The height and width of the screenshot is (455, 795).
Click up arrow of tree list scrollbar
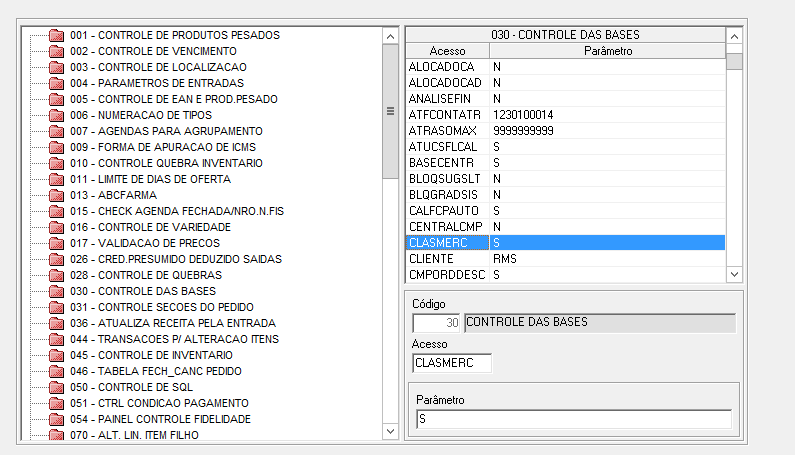[390, 36]
